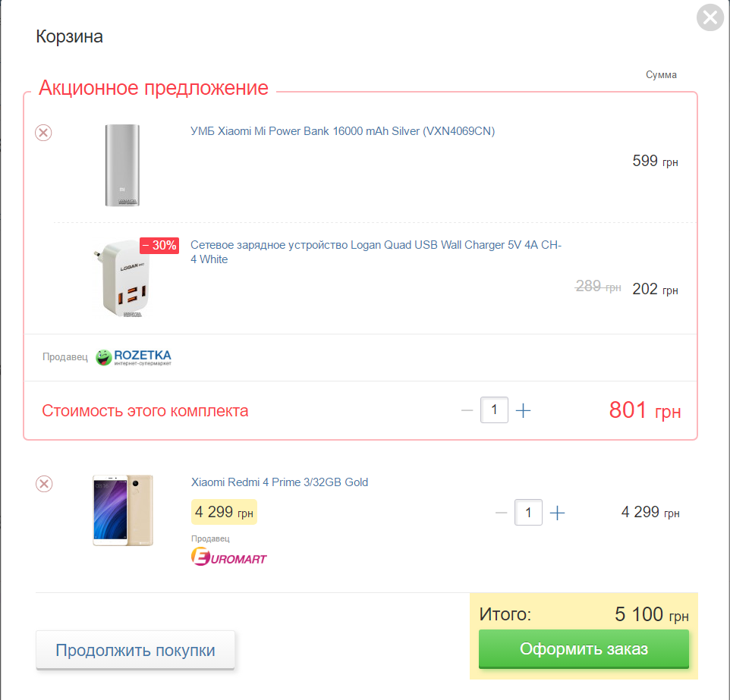Screen dimensions: 730x700
Task: Remove Xiaomi Redmi 4 Prime from cart
Action: 44,484
